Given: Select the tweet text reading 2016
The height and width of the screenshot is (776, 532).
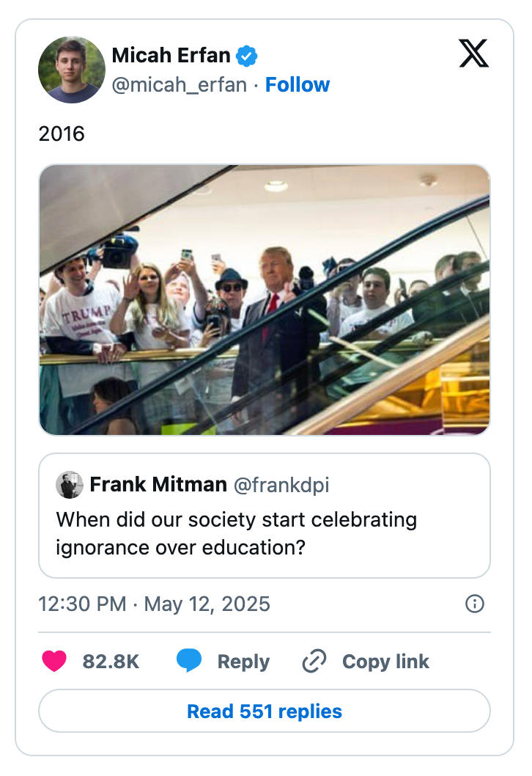Looking at the screenshot, I should click(x=55, y=133).
